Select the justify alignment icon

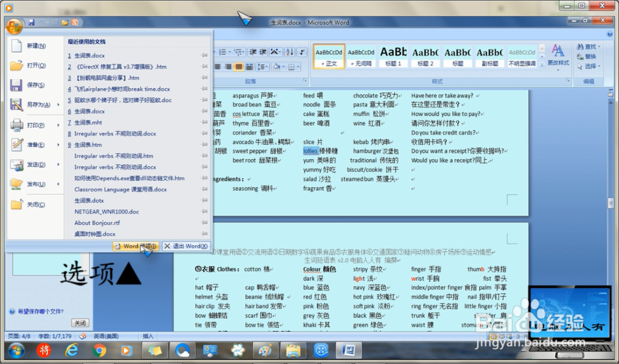tap(238, 67)
